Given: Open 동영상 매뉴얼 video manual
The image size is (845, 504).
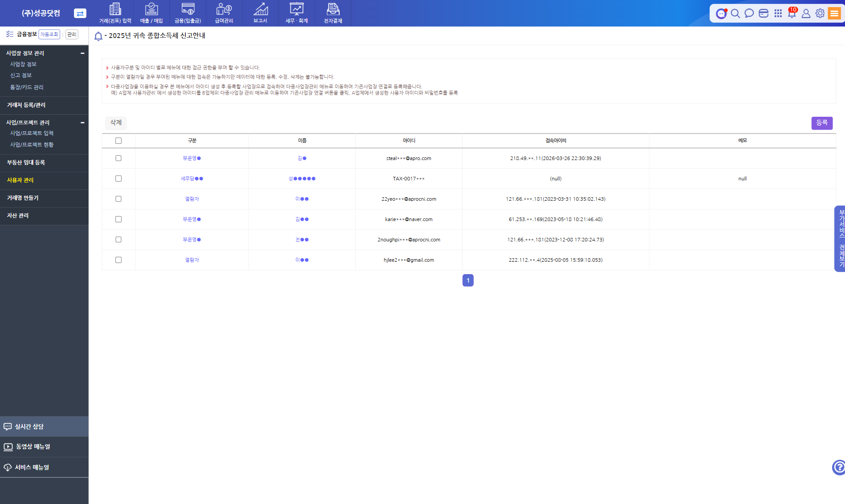Looking at the screenshot, I should tap(44, 447).
